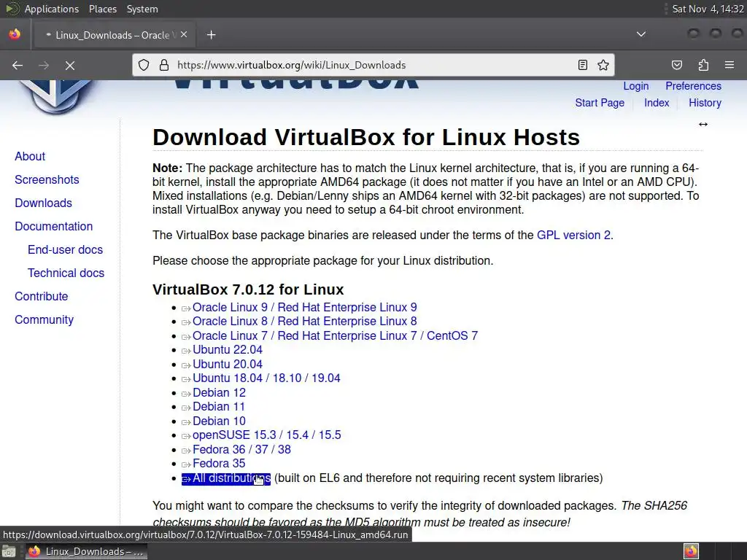Screen dimensions: 747x560
Task: Download the Debian 10 package
Action: coord(219,421)
